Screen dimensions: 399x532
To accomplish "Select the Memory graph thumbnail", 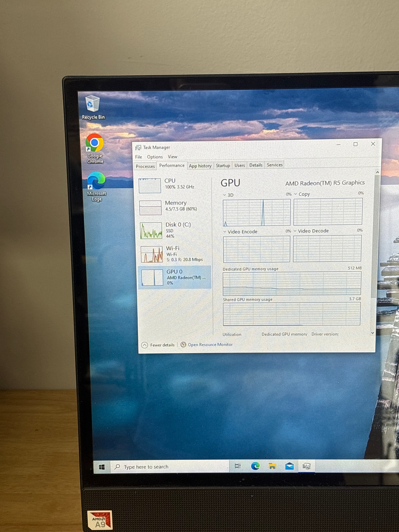I will pyautogui.click(x=150, y=208).
